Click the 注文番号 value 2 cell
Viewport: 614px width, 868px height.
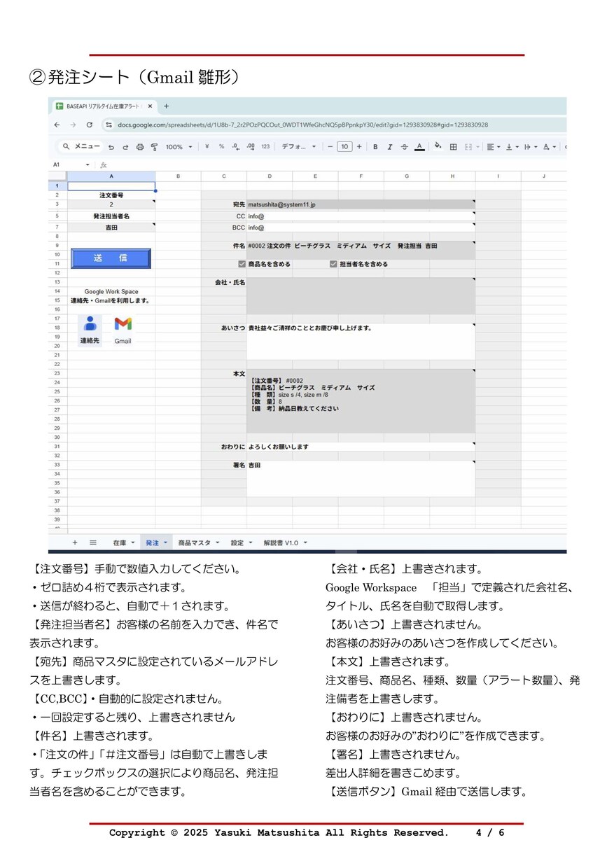coord(111,204)
